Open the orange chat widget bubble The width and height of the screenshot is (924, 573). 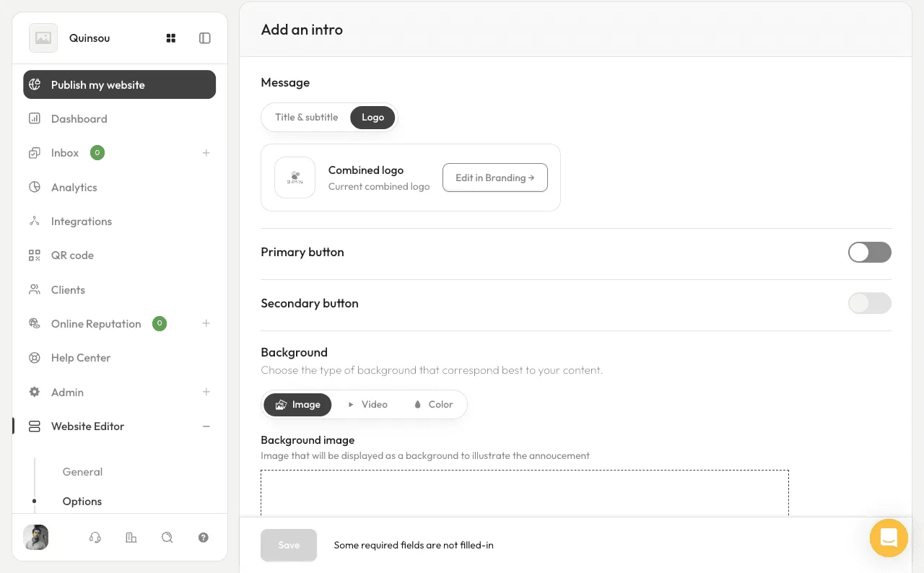(889, 538)
